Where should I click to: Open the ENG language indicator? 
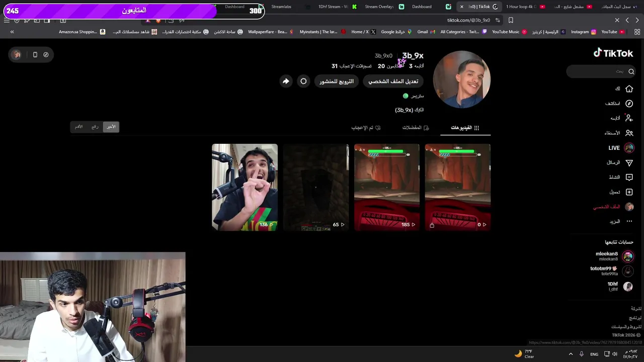(x=594, y=354)
